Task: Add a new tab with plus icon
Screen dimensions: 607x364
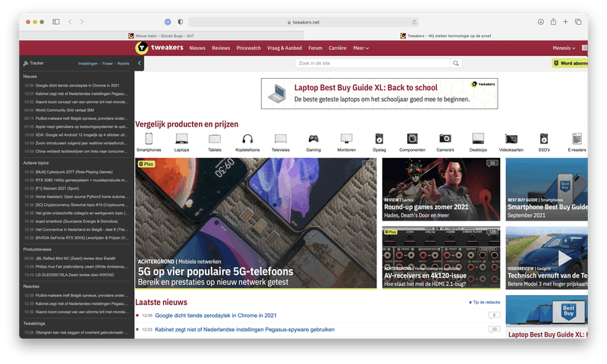Action: pos(565,22)
